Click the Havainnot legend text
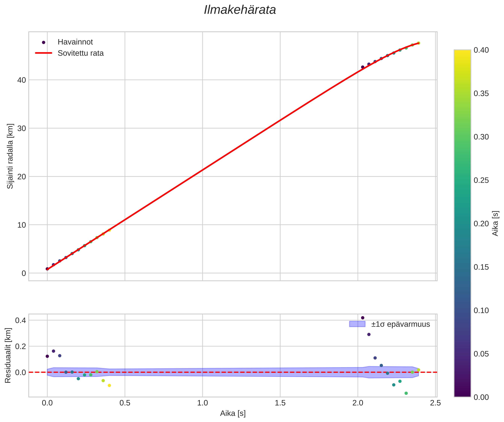This screenshot has width=504, height=422. click(x=75, y=42)
